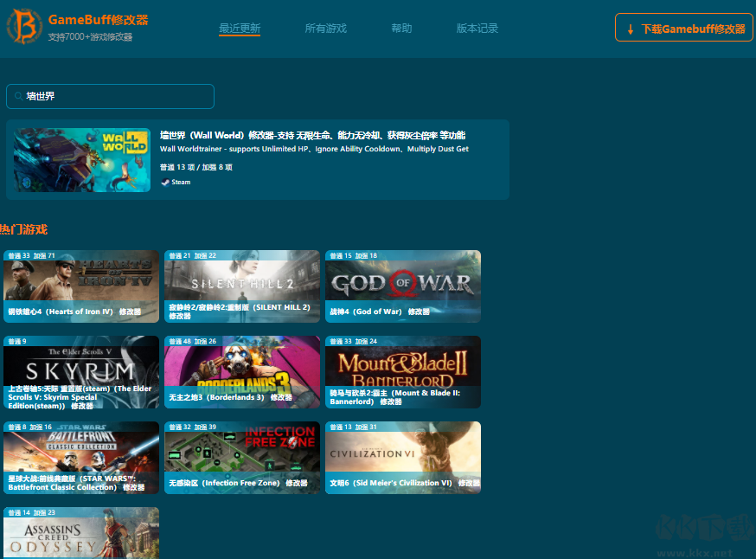Click the 普通 48 加强 26 badge
The image size is (756, 559).
[x=192, y=342]
